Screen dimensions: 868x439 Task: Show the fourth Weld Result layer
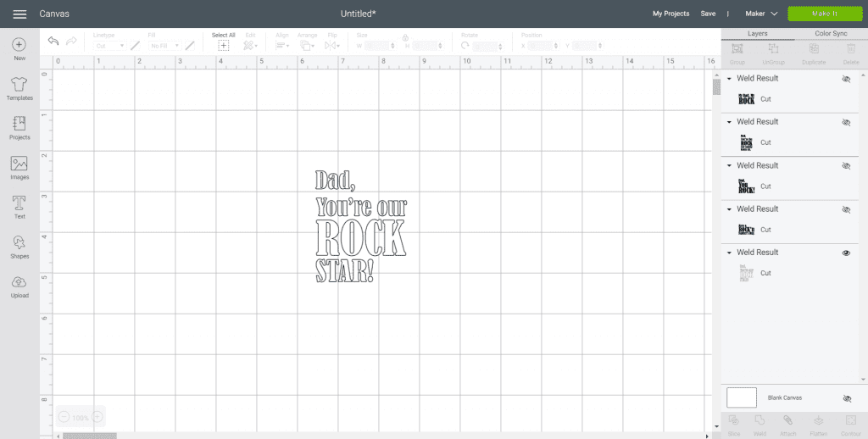[846, 209]
